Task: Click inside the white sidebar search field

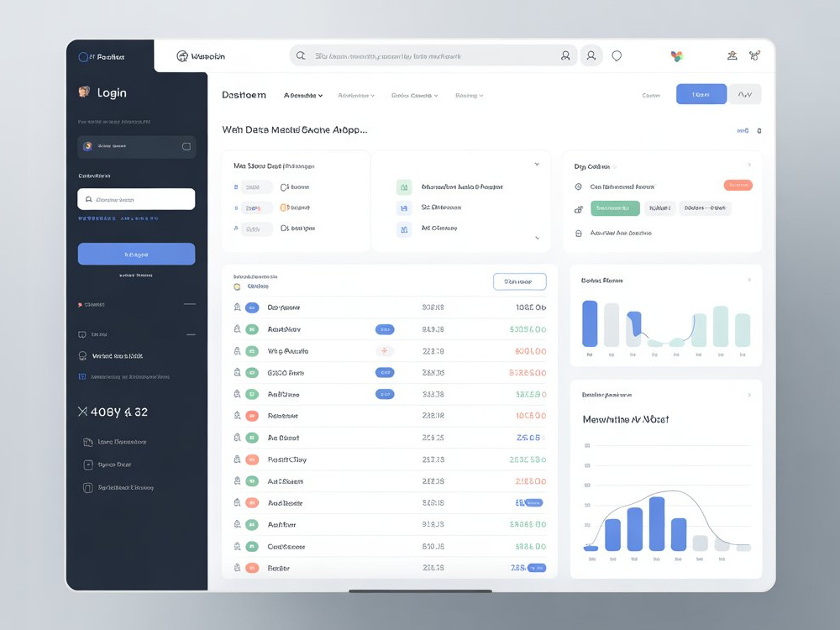Action: coord(136,199)
